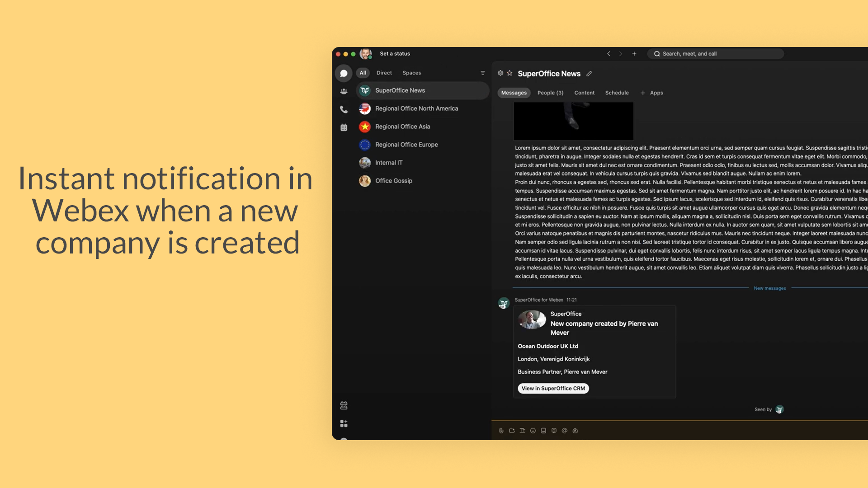Switch to the Content tab
The image size is (868, 488).
click(584, 92)
